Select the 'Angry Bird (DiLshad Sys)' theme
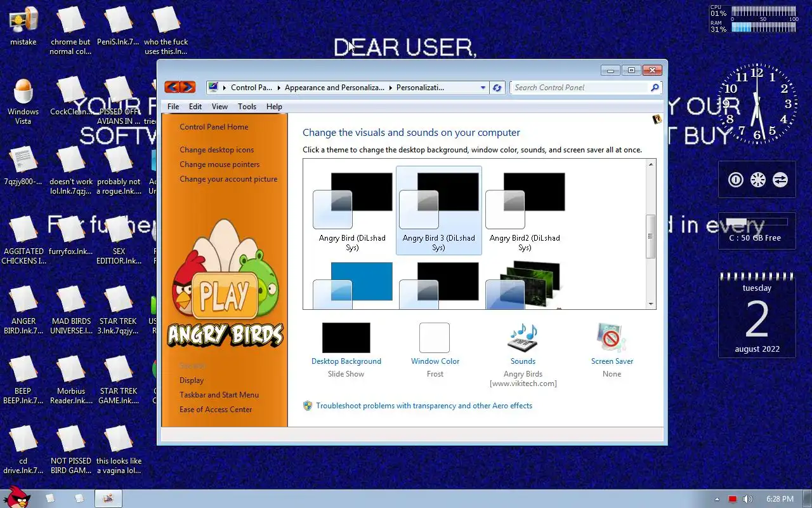Screen dimensions: 812x508 coord(352,211)
